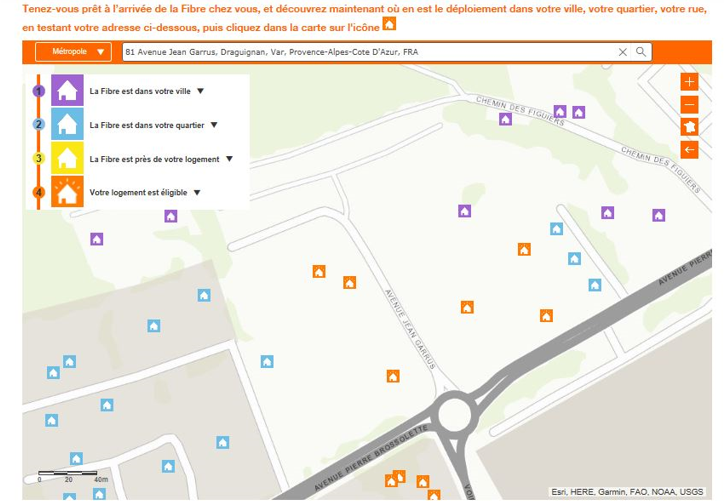
Task: Click orange marker just below Avenue Jean Garrus label
Action: coord(393,376)
